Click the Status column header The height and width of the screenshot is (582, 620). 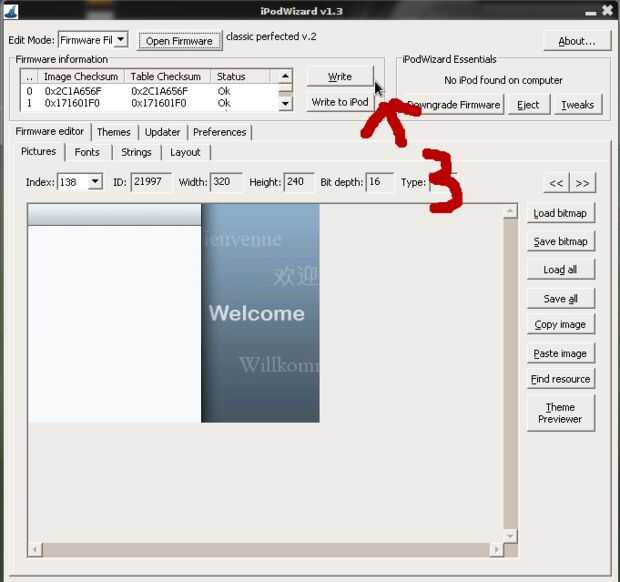[240, 76]
